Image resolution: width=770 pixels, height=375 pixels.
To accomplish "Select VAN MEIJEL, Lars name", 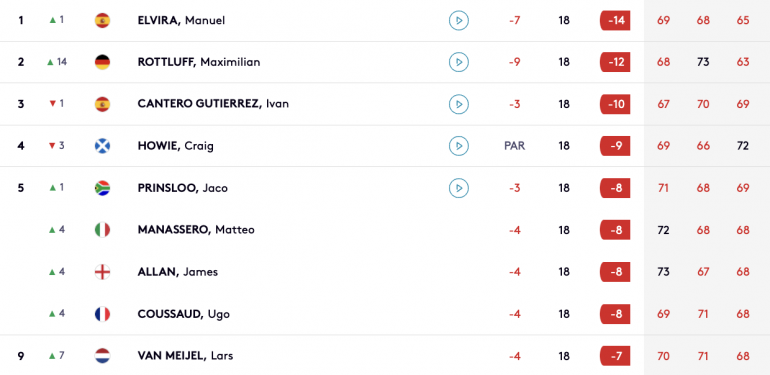I will click(x=185, y=356).
